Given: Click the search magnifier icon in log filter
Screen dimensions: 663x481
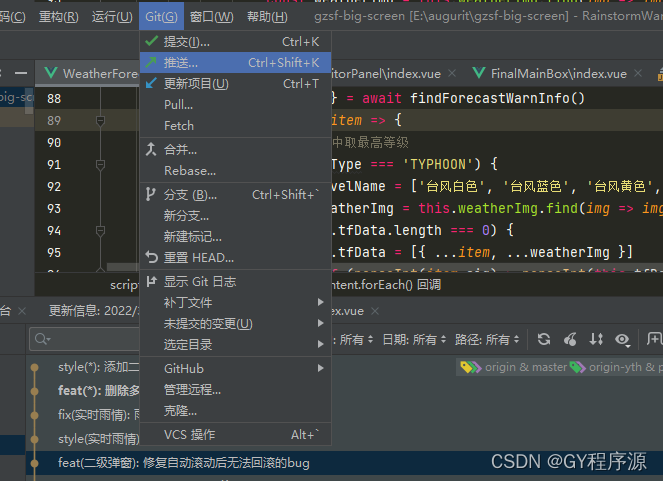Looking at the screenshot, I should pyautogui.click(x=42, y=339).
